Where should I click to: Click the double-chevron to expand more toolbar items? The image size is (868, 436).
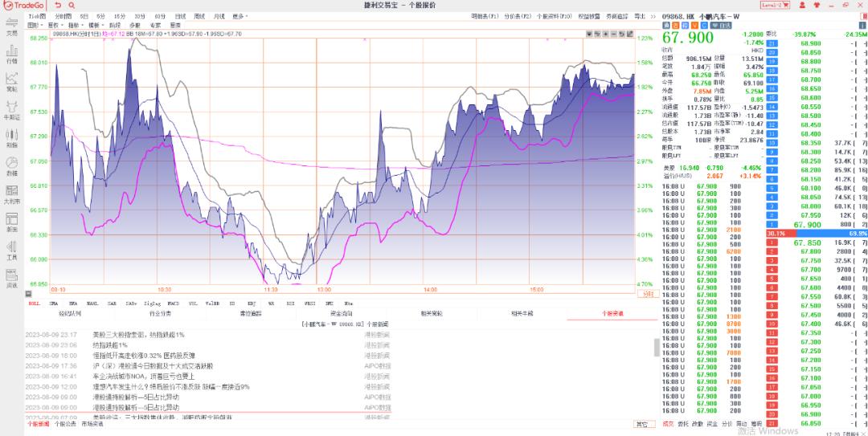click(653, 17)
